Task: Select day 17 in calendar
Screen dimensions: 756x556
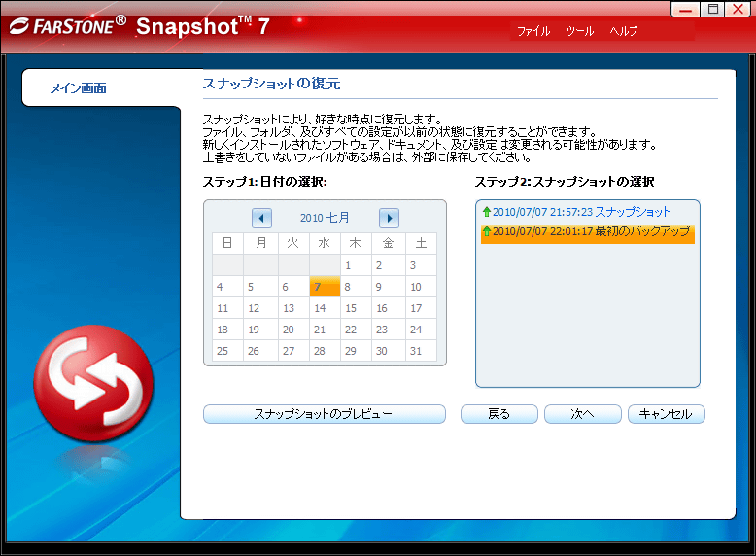Action: point(421,308)
